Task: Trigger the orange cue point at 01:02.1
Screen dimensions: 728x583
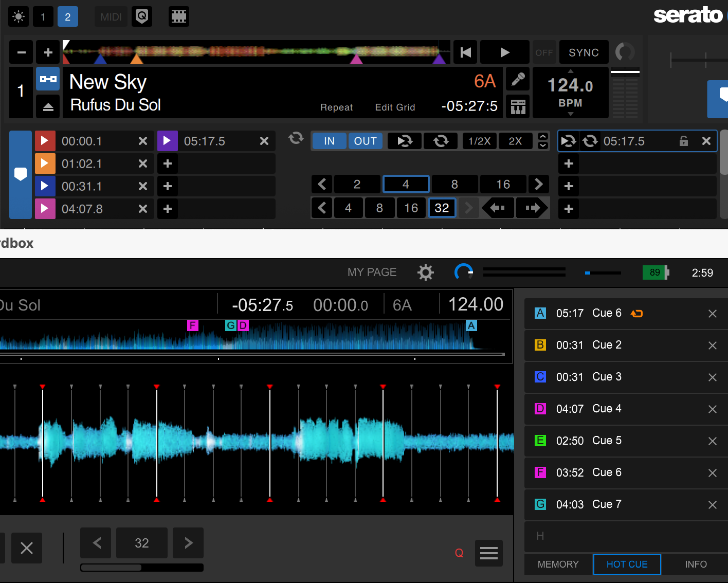Action: (45, 163)
